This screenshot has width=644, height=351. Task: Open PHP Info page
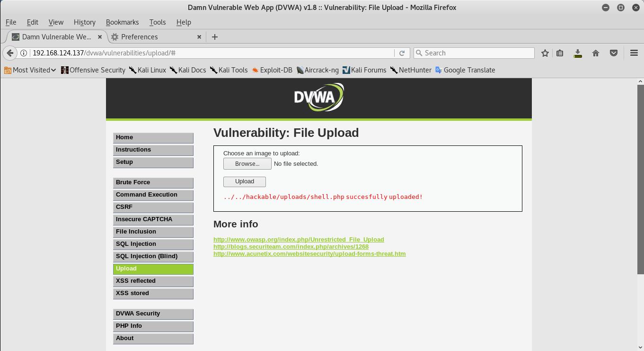153,326
